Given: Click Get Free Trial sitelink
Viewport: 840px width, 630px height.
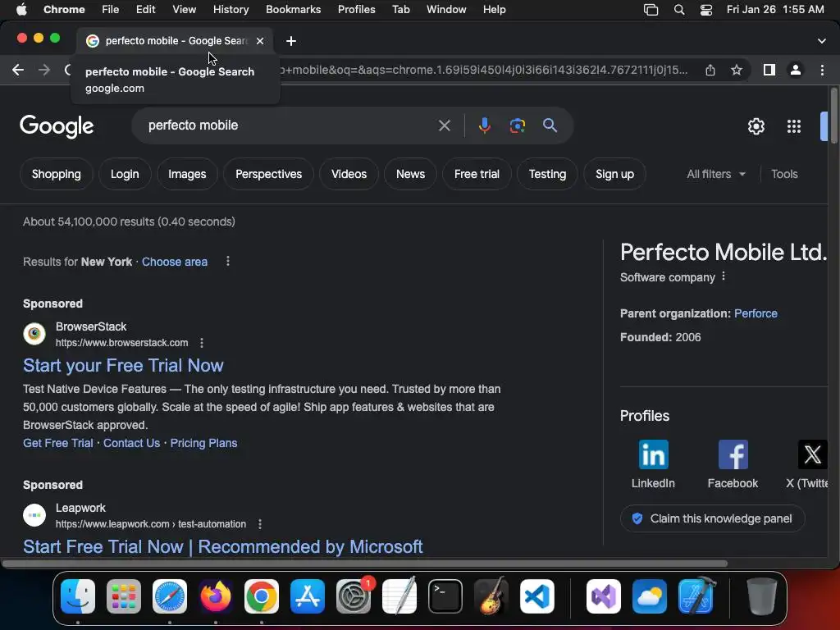Looking at the screenshot, I should 58,443.
